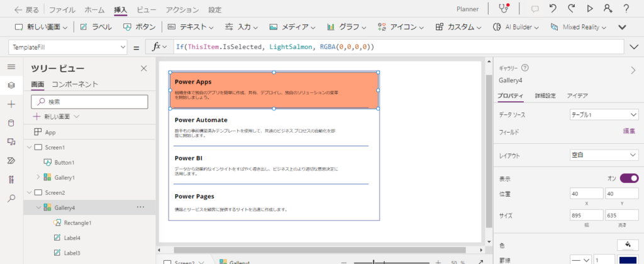Image resolution: width=644 pixels, height=264 pixels.
Task: Click the Redo arrow icon
Action: pyautogui.click(x=571, y=9)
